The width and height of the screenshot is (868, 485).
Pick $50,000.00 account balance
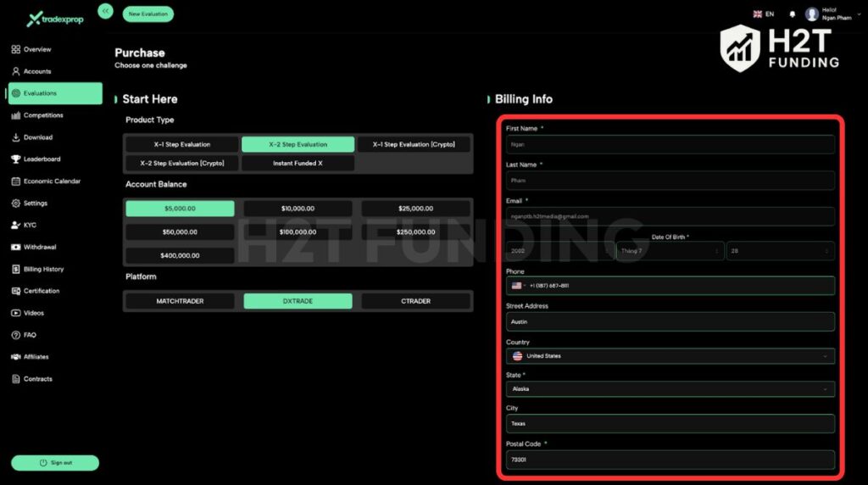180,232
